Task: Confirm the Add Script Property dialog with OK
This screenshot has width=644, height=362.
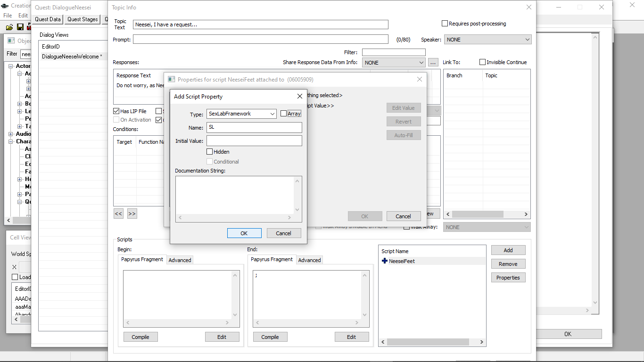Action: [244, 233]
